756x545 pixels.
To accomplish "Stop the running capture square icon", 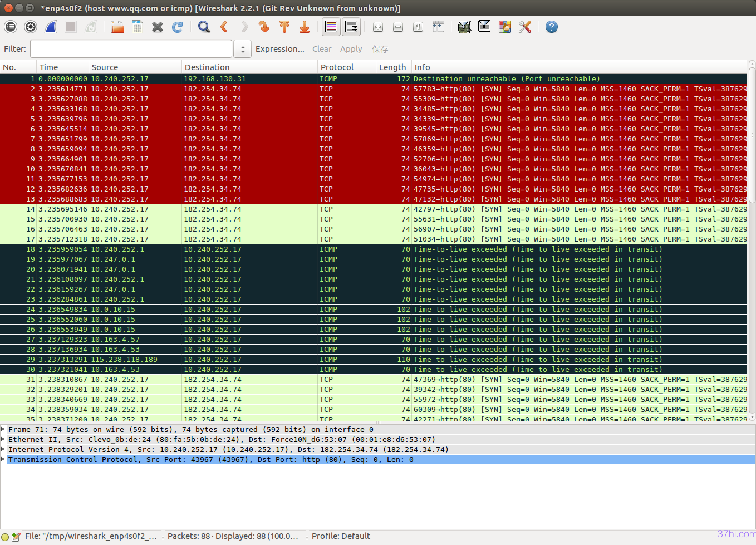I will point(71,27).
